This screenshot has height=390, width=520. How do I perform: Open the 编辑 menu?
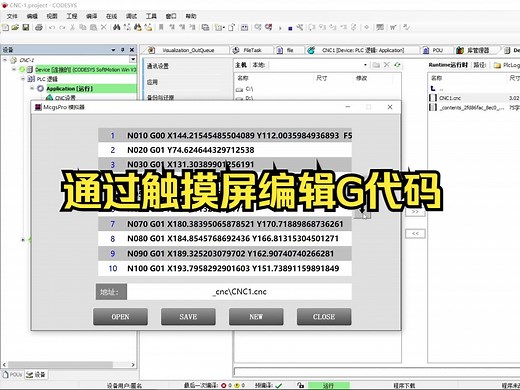point(32,16)
